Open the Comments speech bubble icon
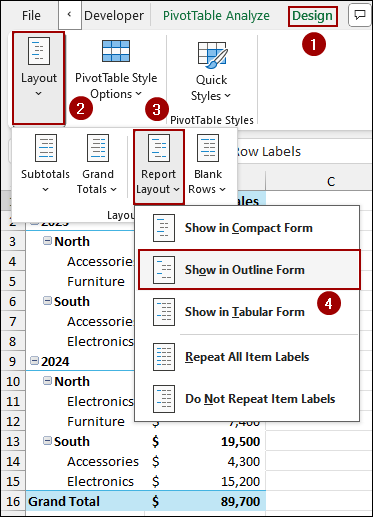Viewport: 373px width, 517px height. [360, 15]
